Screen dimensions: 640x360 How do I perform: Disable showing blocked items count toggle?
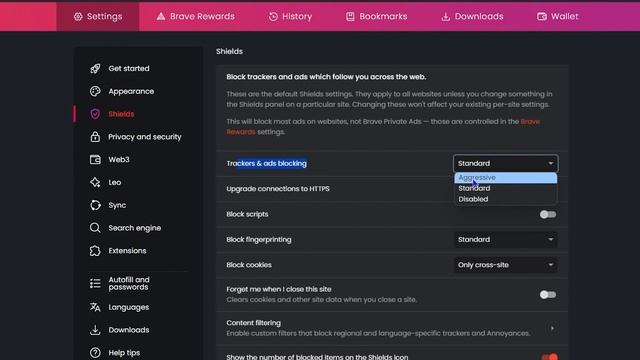[549, 357]
